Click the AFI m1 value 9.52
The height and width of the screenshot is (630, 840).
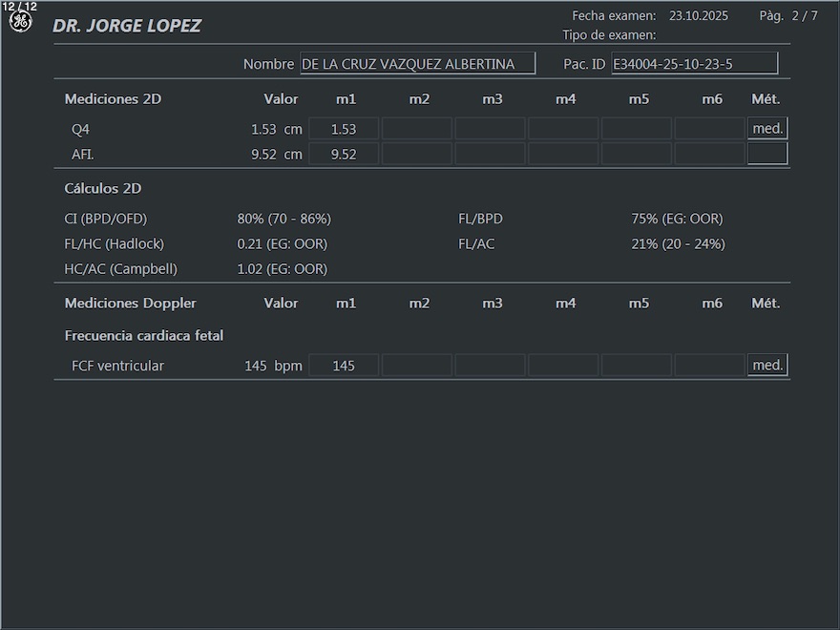pyautogui.click(x=344, y=154)
